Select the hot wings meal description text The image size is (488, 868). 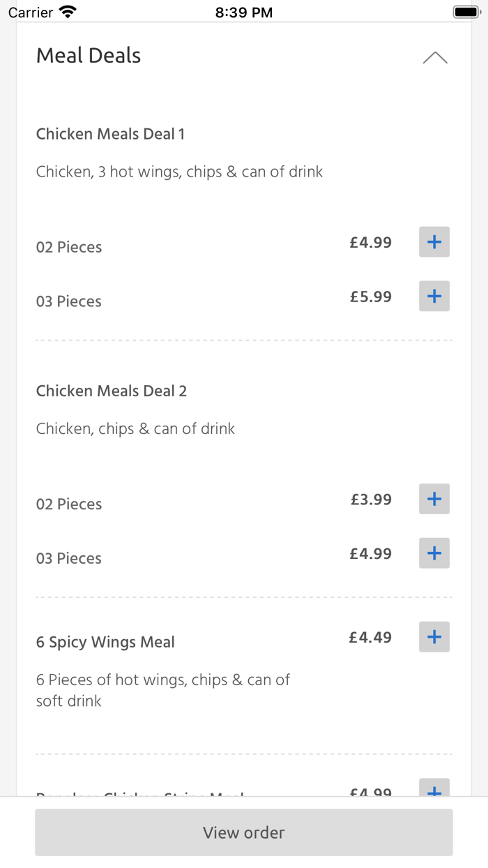coord(163,689)
